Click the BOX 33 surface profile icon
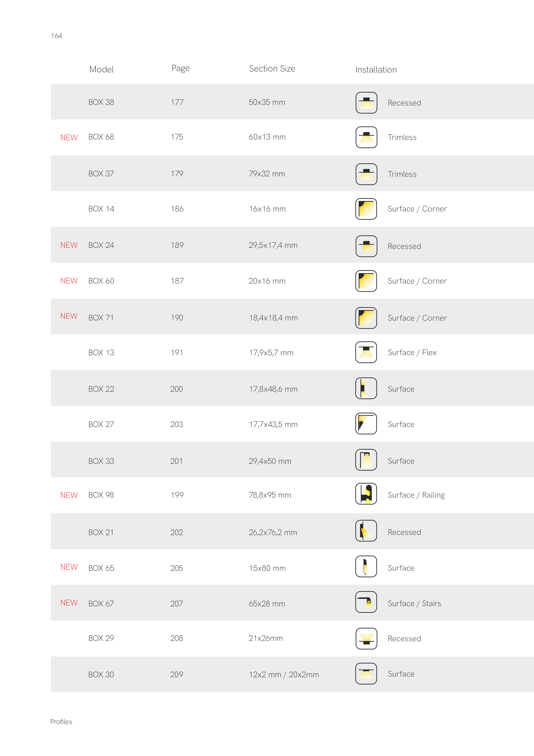This screenshot has width=534, height=756. 366,460
